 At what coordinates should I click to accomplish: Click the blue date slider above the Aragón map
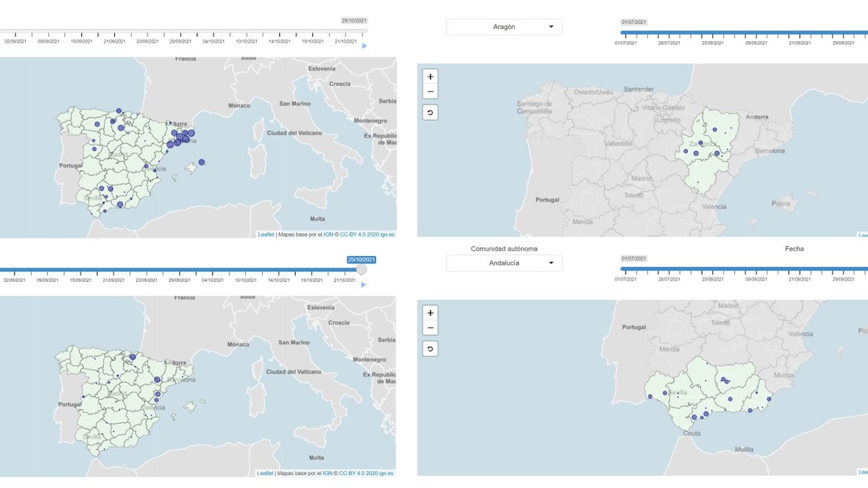[x=744, y=33]
